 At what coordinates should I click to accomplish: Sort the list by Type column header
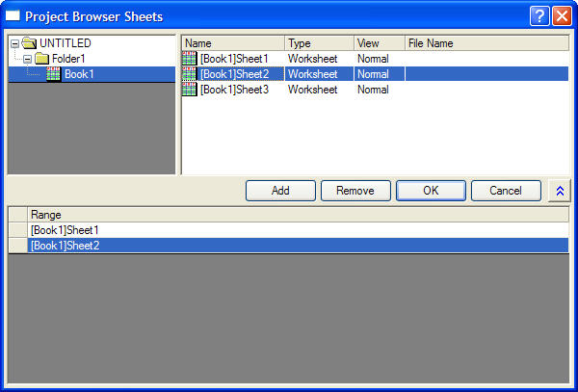click(x=319, y=43)
